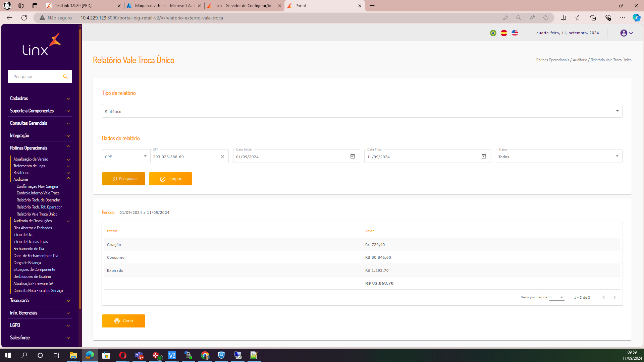
Task: Switch language with the Brazil flag icon
Action: click(x=493, y=33)
